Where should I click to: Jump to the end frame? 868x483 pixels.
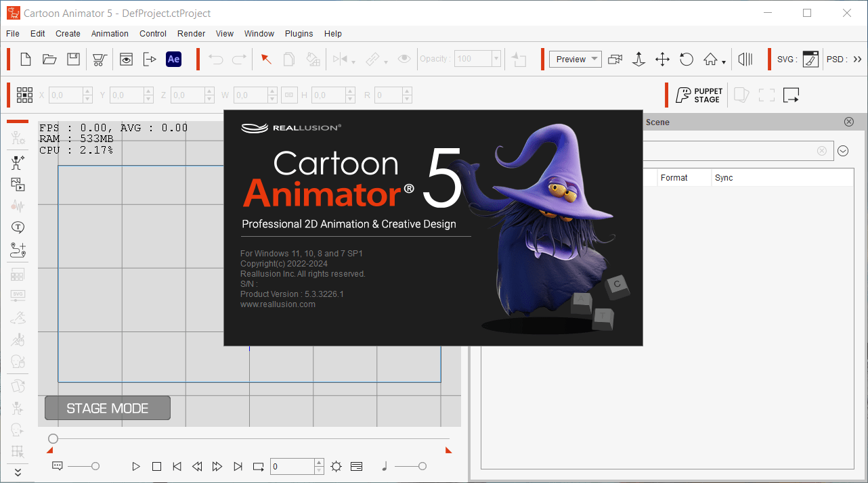tap(238, 466)
